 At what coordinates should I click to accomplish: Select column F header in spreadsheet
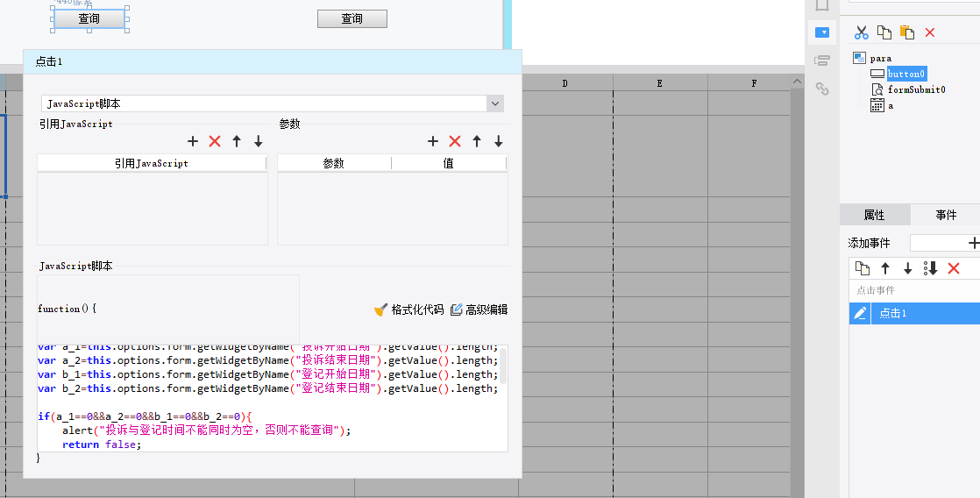754,83
